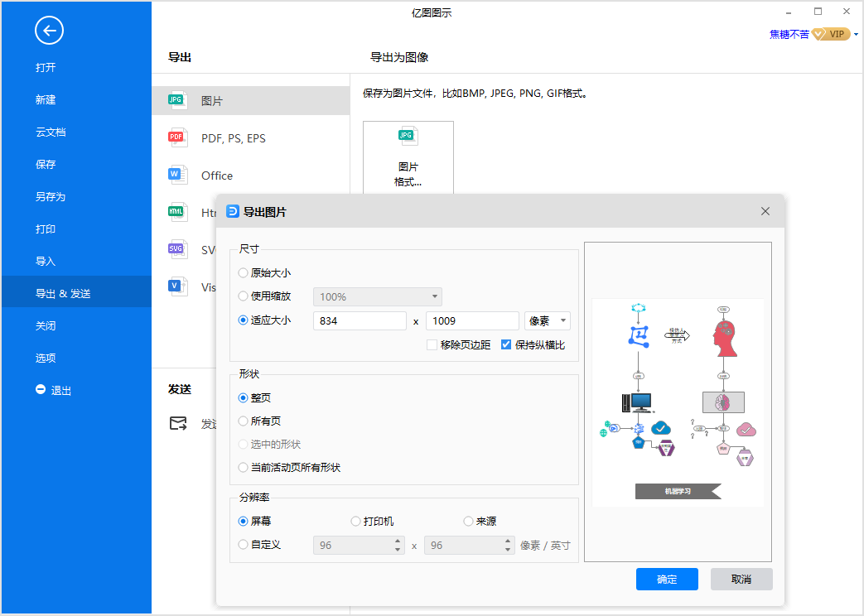Image resolution: width=864 pixels, height=616 pixels.
Task: Click the Visio export icon
Action: 176,286
